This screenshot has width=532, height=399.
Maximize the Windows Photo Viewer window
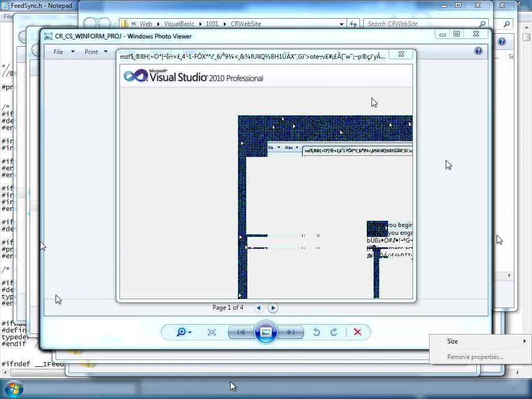457,34
